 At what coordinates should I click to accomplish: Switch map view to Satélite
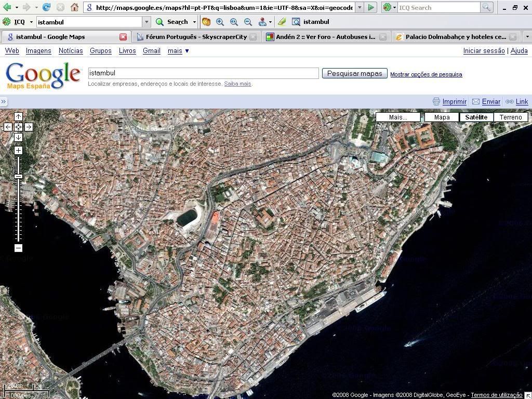click(476, 117)
